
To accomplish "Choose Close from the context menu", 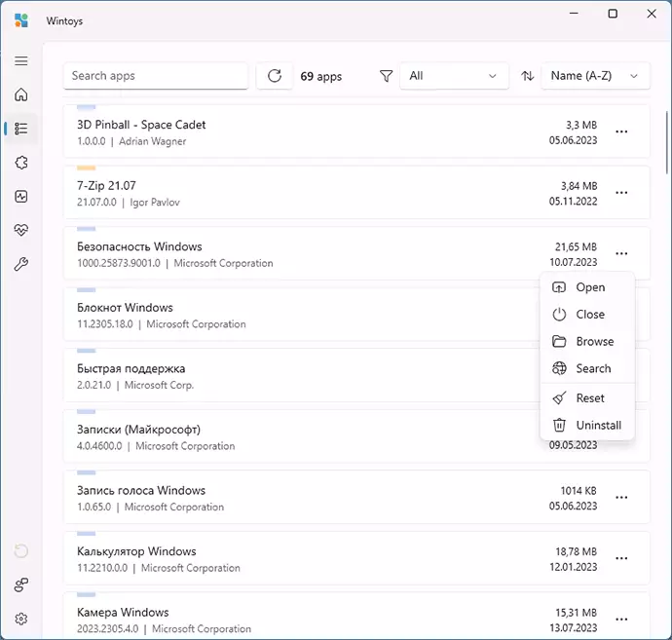I will [587, 315].
